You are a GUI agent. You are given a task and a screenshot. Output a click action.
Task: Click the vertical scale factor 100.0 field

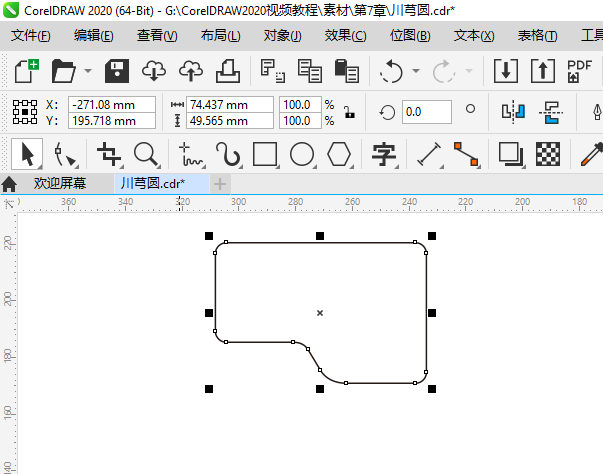(300, 121)
